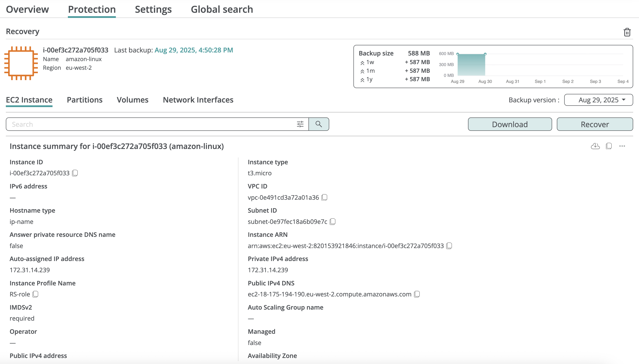Copy the RS-role instance profile name

35,294
